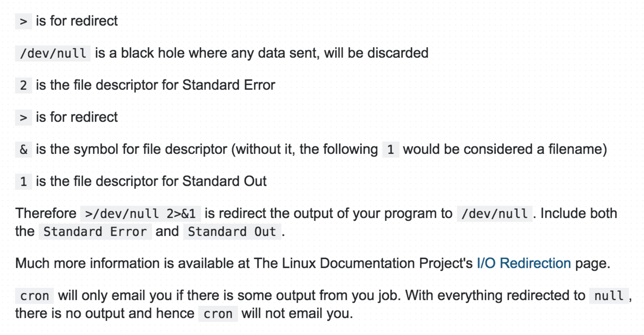Click the '1' code for Standard Out descriptor

click(x=23, y=181)
